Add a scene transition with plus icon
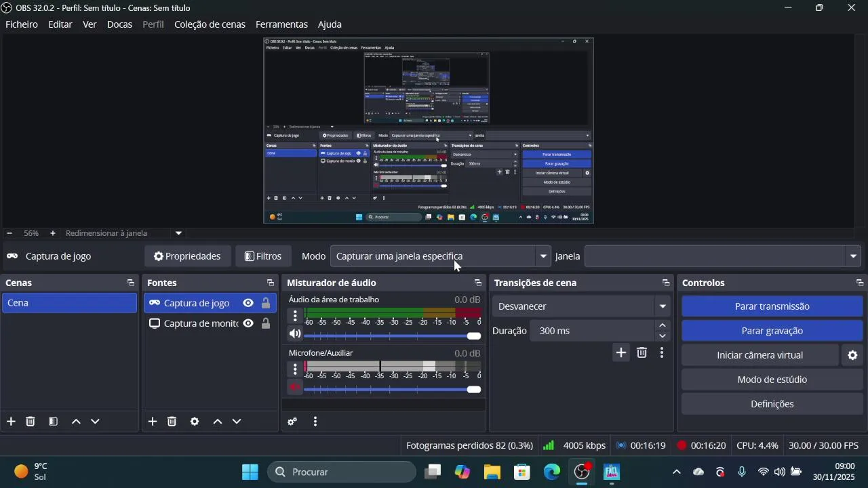Screen dimensions: 868x488 coord(621,352)
